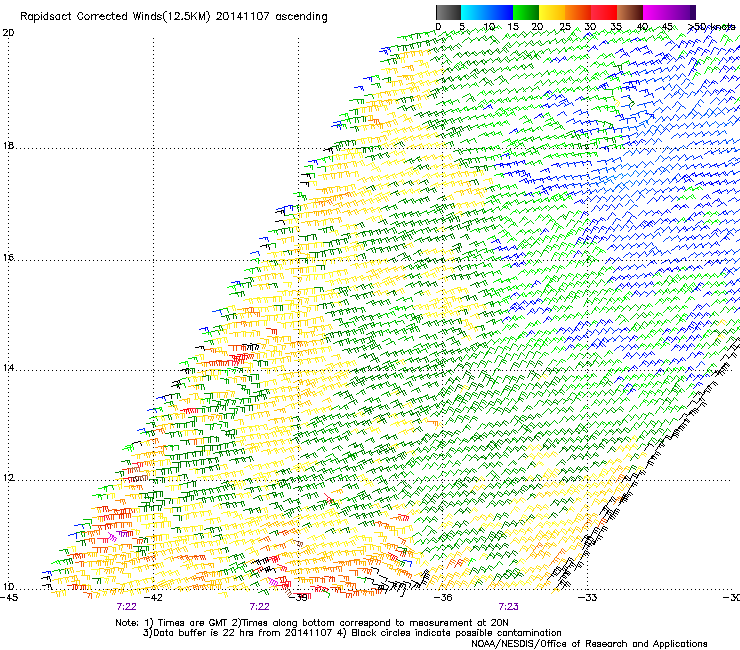
Task: Select longitude axis label -42
Action: 153,598
